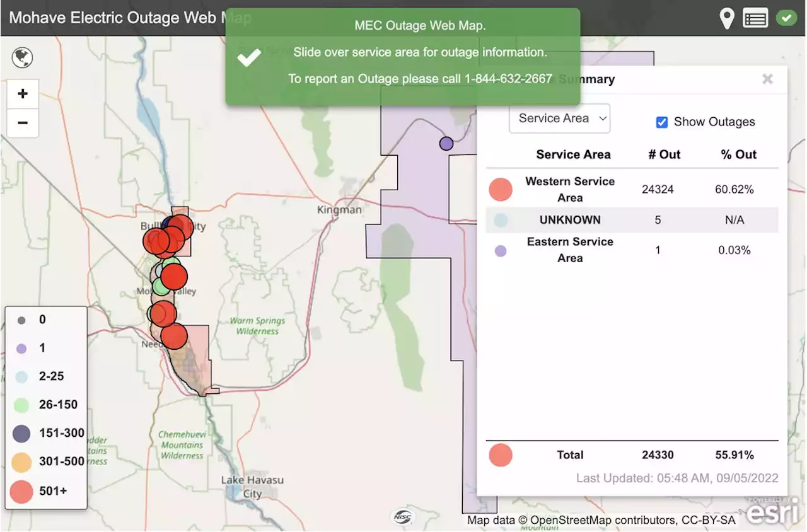
Task: Click the Warm Springs Wilderness label
Action: (257, 326)
